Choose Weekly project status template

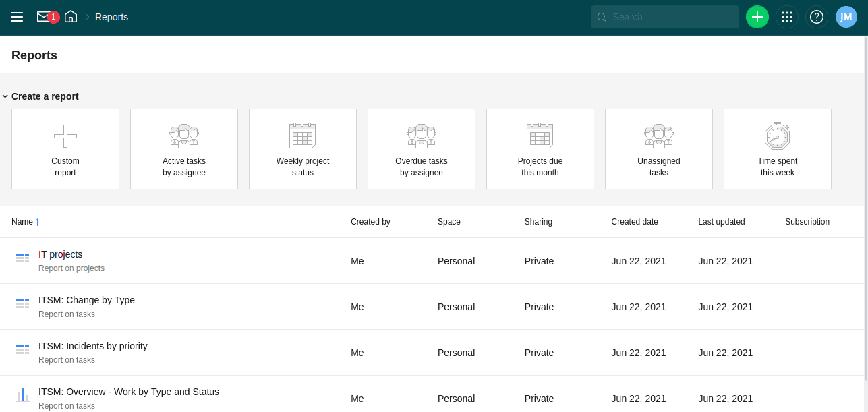pyautogui.click(x=303, y=149)
